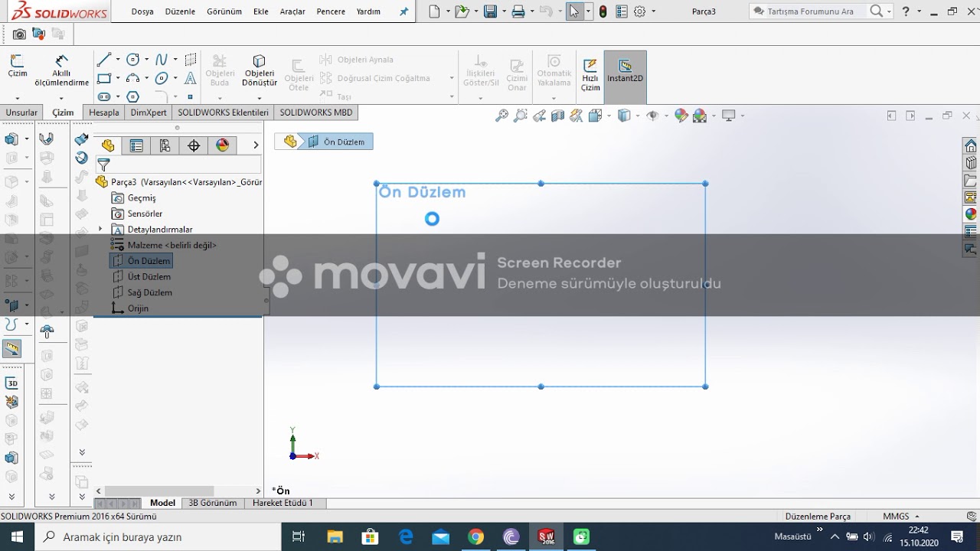Open the DimXpertManager crosshair tab icon
Viewport: 980px width, 551px height.
coord(194,145)
